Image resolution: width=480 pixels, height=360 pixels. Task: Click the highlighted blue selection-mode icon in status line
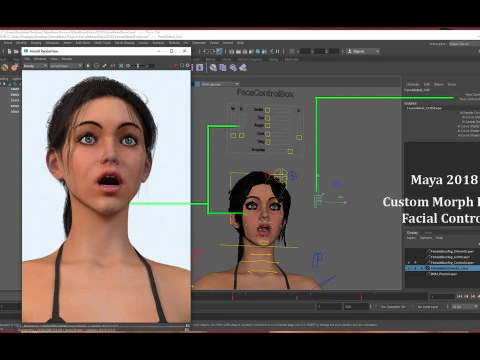(x=219, y=51)
